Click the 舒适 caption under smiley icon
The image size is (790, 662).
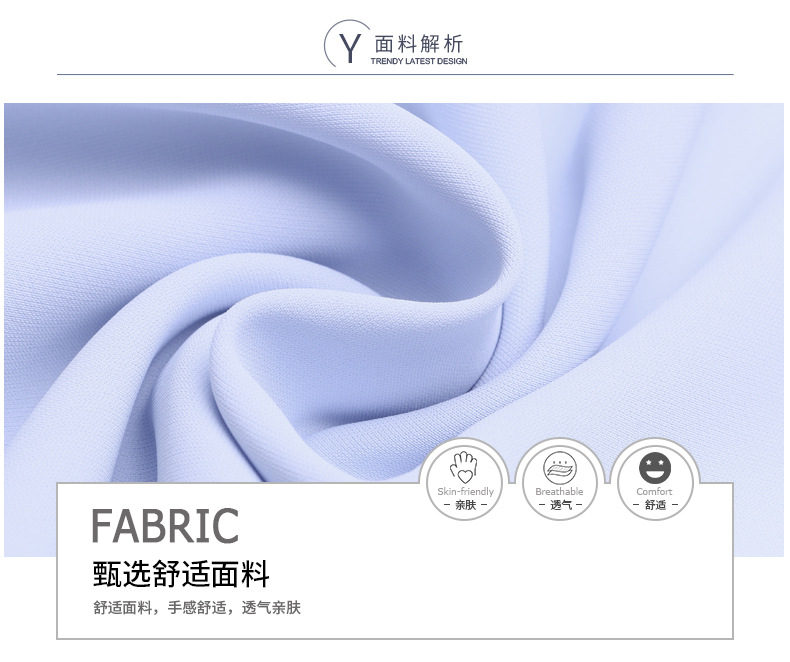(655, 504)
